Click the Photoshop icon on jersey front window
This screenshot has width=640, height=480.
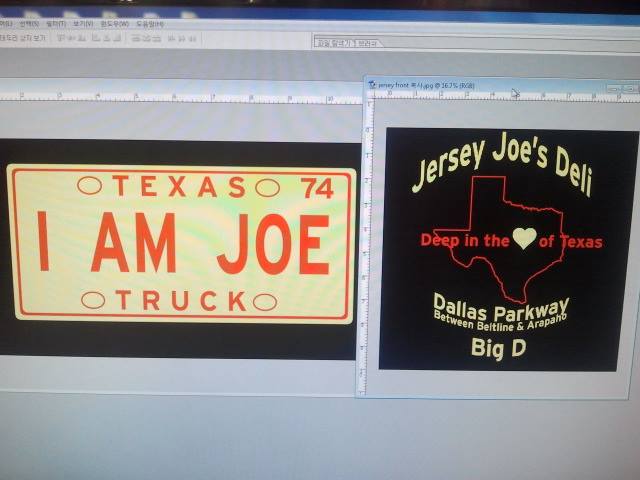pos(372,85)
